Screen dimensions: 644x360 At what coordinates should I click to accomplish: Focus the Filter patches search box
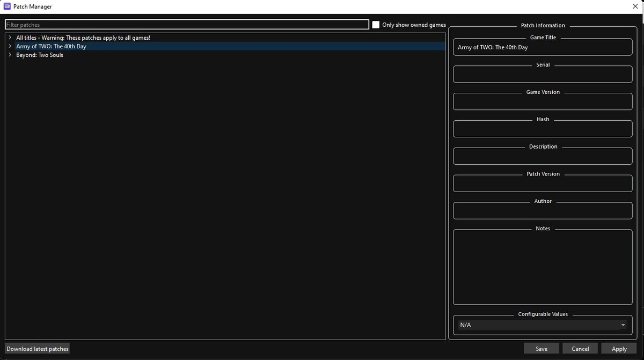(187, 25)
